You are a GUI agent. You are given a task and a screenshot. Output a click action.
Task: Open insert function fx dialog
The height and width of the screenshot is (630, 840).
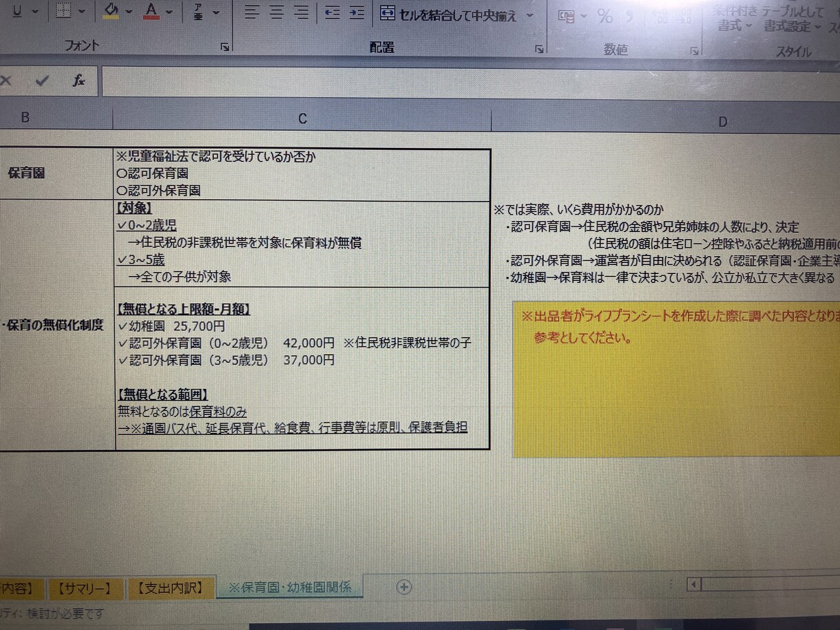tap(79, 81)
